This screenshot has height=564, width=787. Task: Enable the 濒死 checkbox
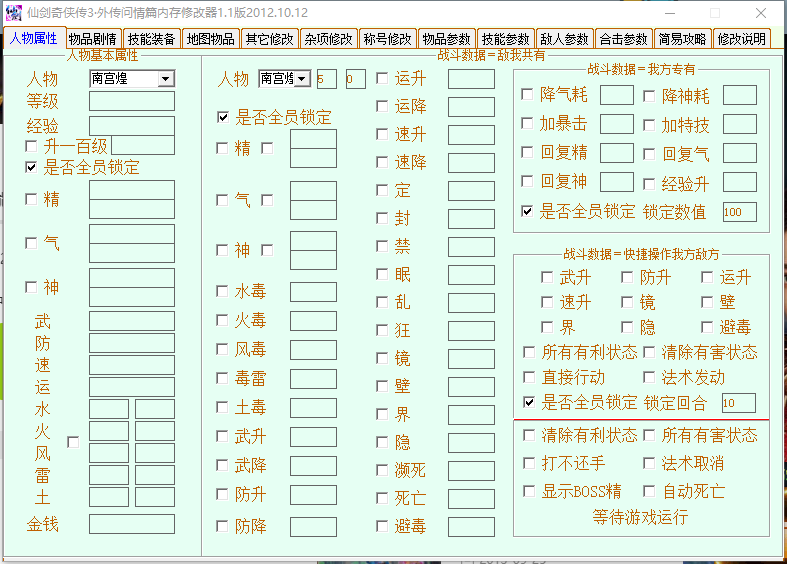coord(382,470)
